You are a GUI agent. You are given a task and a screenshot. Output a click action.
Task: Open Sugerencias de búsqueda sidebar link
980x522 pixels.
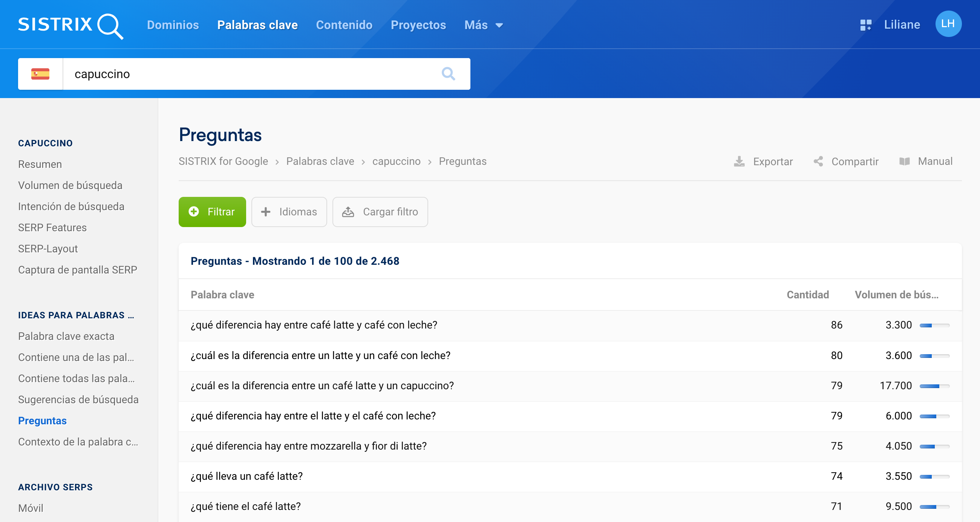pyautogui.click(x=78, y=399)
